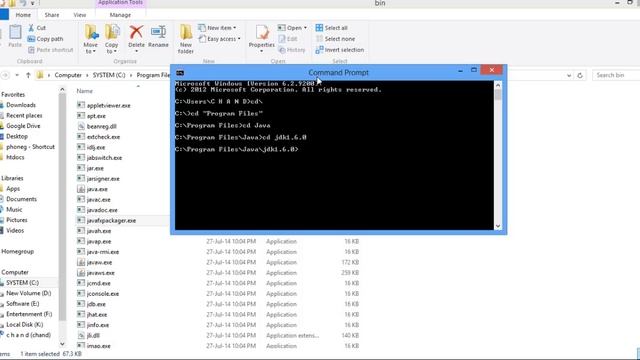Select appletviewer.exe in file list
Image resolution: width=640 pixels, height=360 pixels.
pyautogui.click(x=109, y=105)
